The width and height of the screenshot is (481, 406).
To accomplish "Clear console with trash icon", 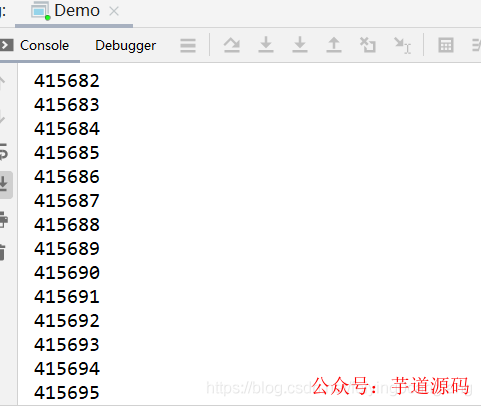I will click(x=3, y=252).
